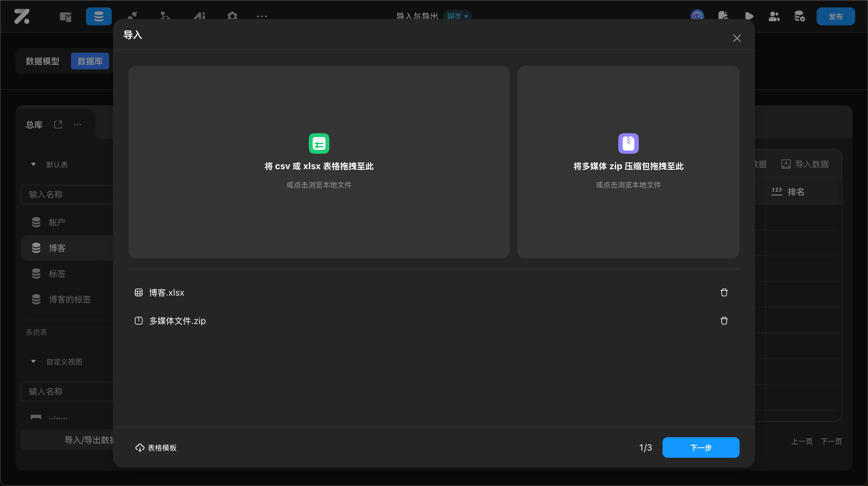Open the database icon in top toolbar
This screenshot has height=486, width=868.
99,16
